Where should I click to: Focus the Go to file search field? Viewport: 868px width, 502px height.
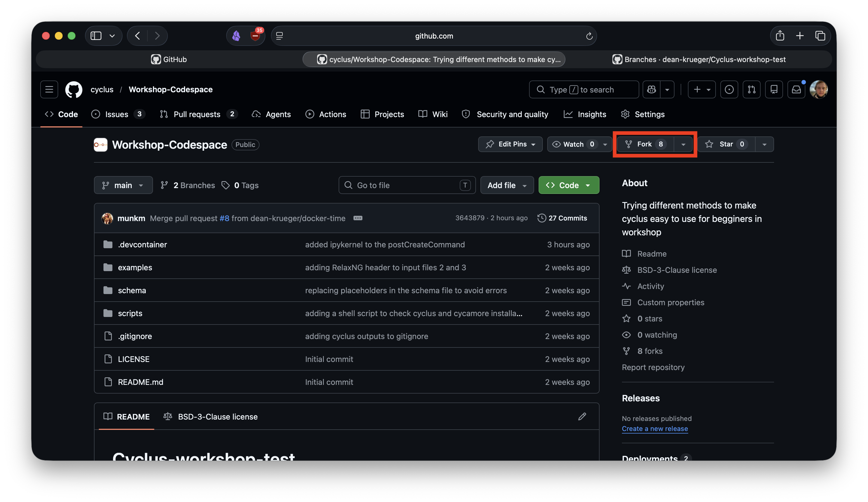pyautogui.click(x=407, y=185)
